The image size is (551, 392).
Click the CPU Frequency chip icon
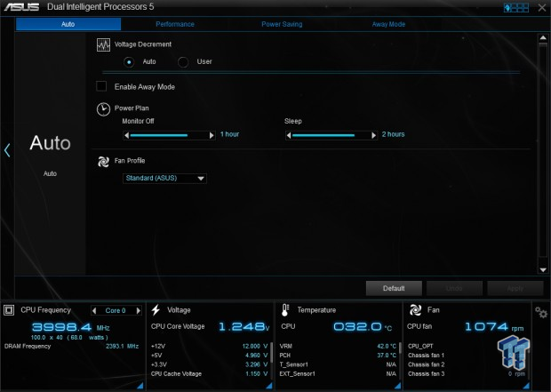click(x=9, y=310)
